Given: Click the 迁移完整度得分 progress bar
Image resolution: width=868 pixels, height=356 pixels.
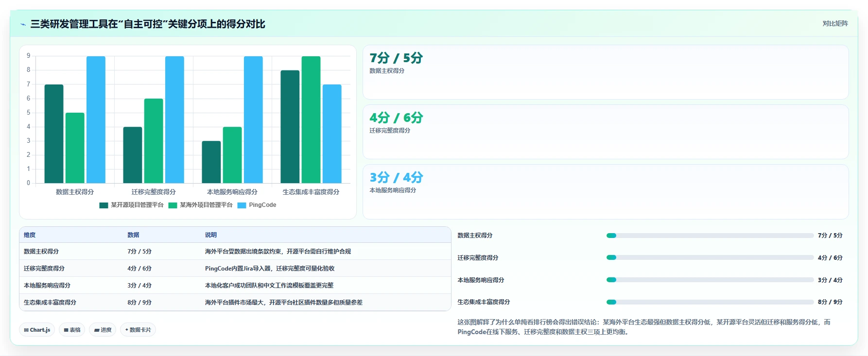Looking at the screenshot, I should (x=710, y=258).
